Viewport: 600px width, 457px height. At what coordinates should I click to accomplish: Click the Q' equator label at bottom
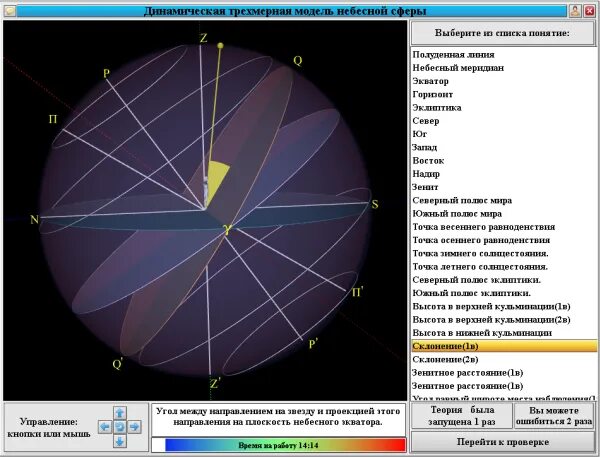coord(117,363)
